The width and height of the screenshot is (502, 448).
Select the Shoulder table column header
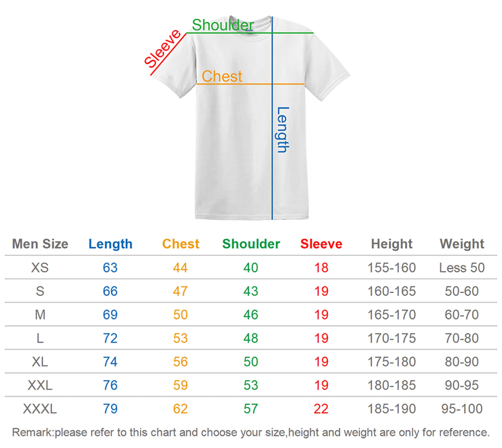click(251, 244)
